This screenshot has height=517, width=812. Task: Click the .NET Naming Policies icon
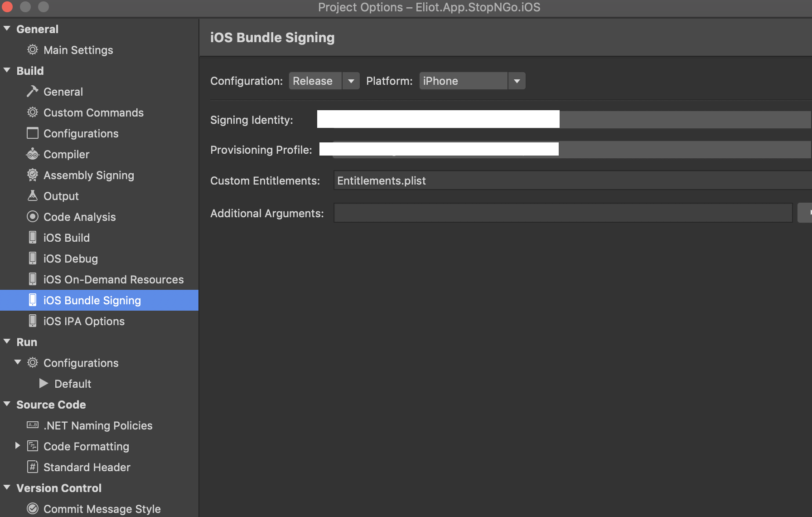click(x=33, y=425)
